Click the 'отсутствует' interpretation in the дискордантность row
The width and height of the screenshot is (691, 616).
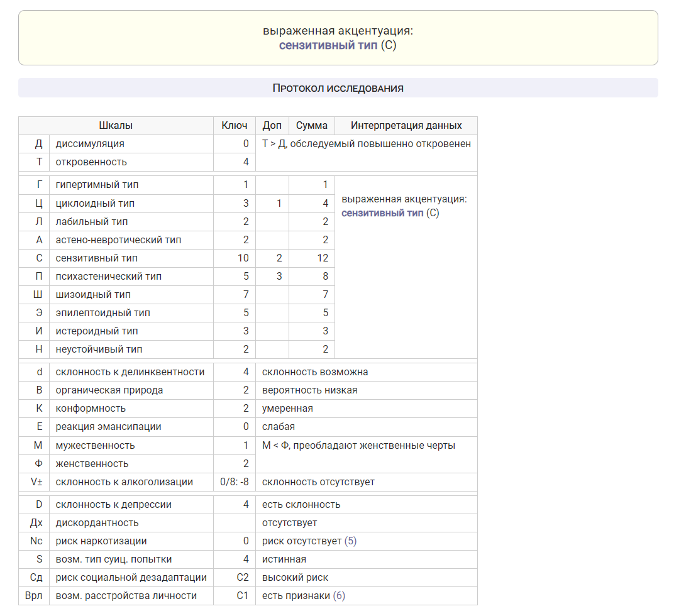(x=289, y=523)
